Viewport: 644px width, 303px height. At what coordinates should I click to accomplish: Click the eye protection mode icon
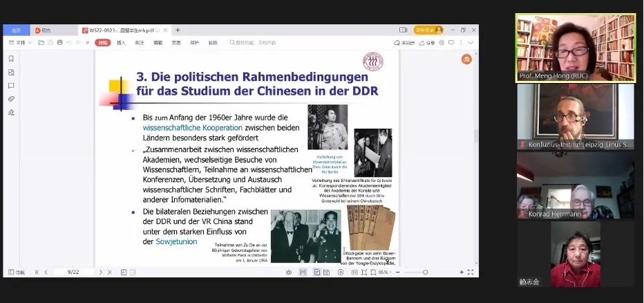[289, 272]
